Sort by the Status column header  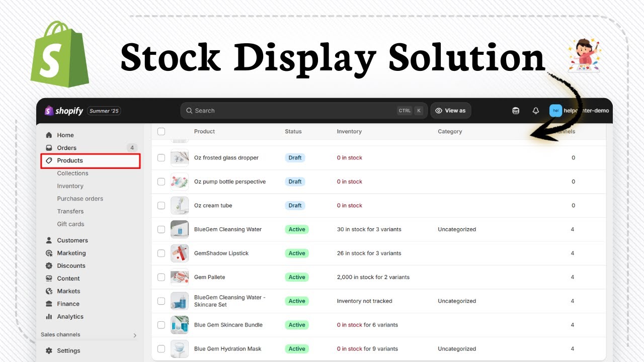click(x=293, y=132)
